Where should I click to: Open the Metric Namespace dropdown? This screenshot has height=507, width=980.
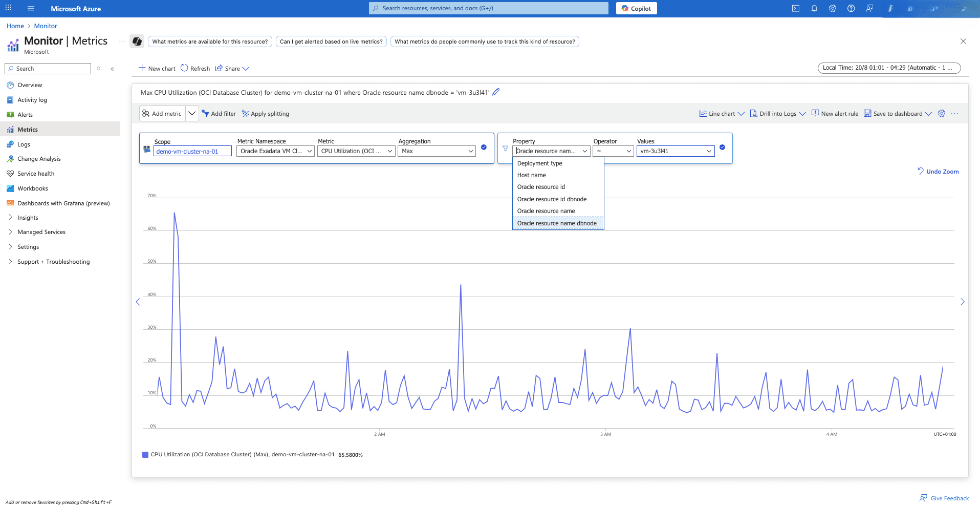pyautogui.click(x=275, y=151)
